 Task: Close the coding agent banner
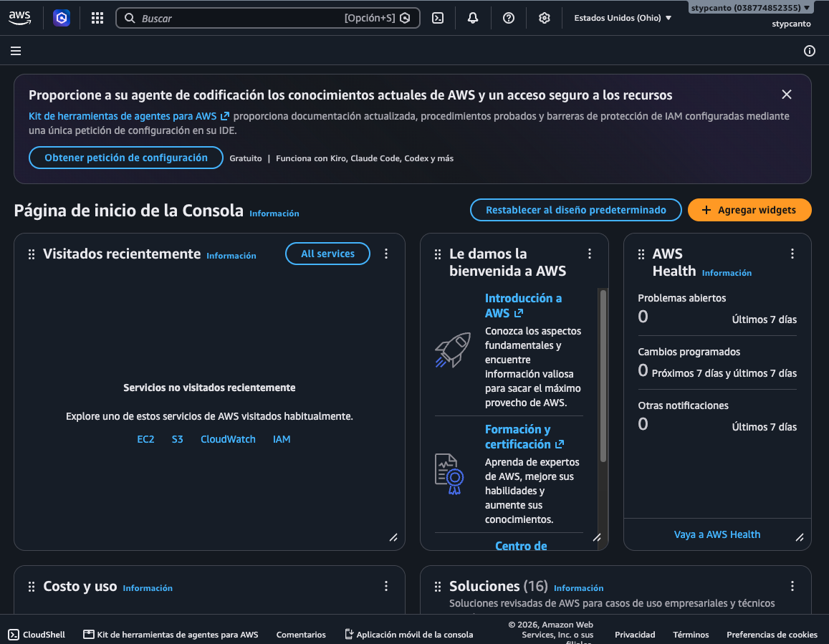click(787, 94)
